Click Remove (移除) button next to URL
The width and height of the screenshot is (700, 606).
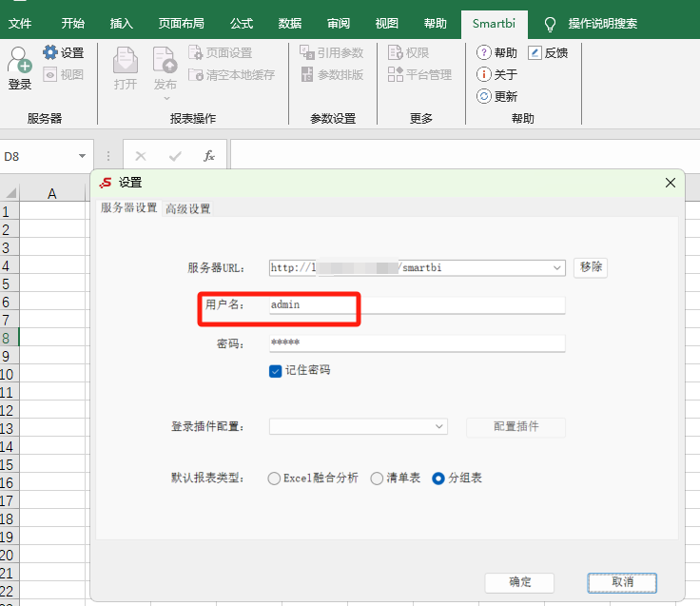tap(591, 267)
